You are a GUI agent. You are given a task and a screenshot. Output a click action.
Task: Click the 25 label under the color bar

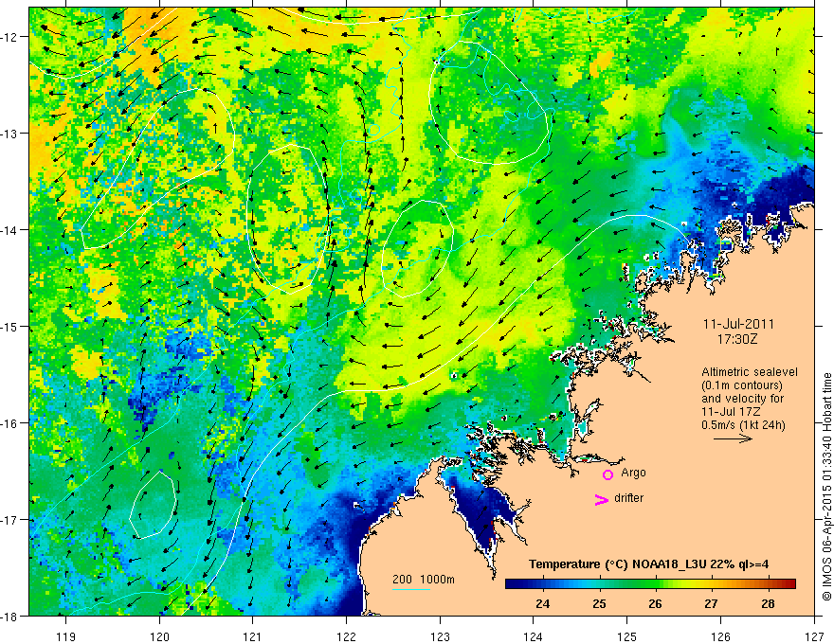(599, 603)
